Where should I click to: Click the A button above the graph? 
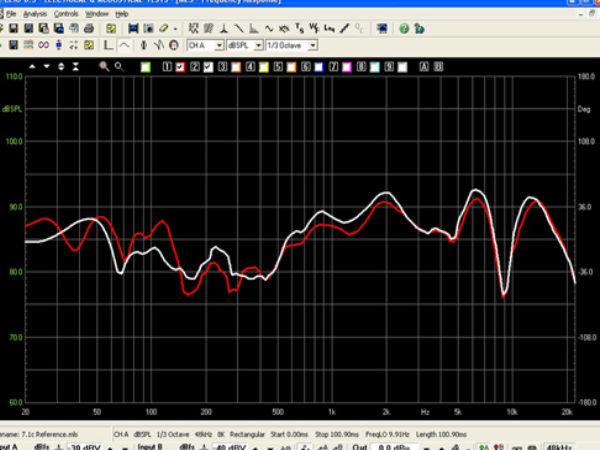click(x=423, y=66)
